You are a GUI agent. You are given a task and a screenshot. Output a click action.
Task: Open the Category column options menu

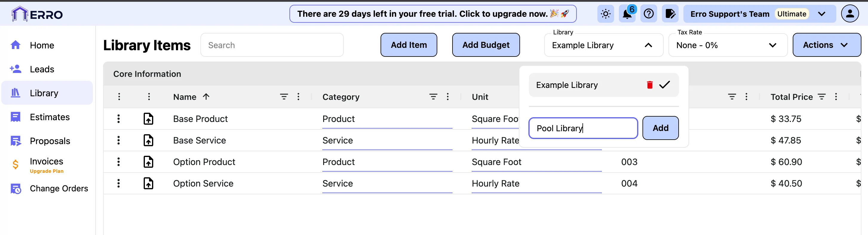click(447, 97)
